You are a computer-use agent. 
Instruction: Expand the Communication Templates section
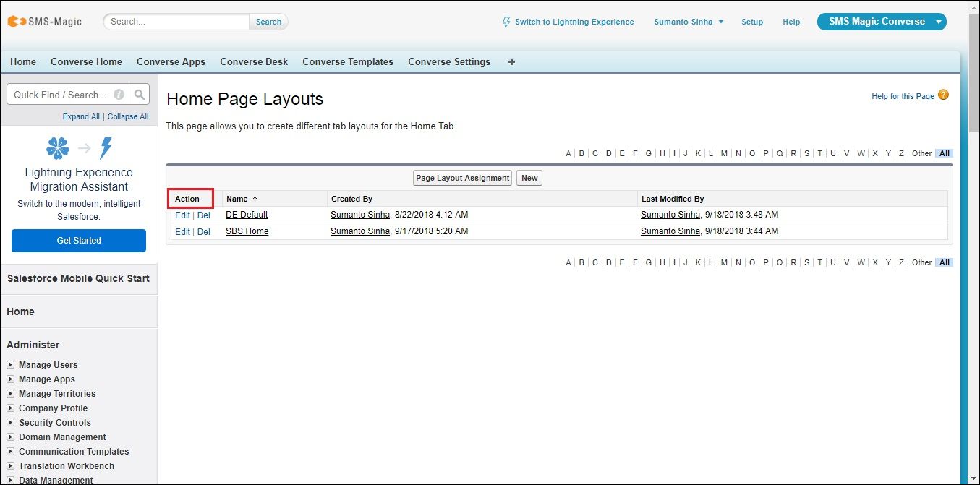coord(11,452)
